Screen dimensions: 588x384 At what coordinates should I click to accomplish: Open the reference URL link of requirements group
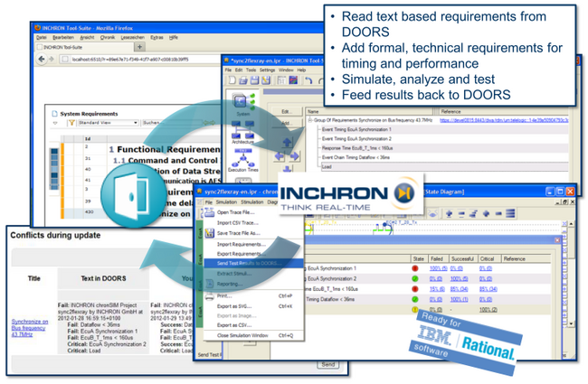click(504, 120)
